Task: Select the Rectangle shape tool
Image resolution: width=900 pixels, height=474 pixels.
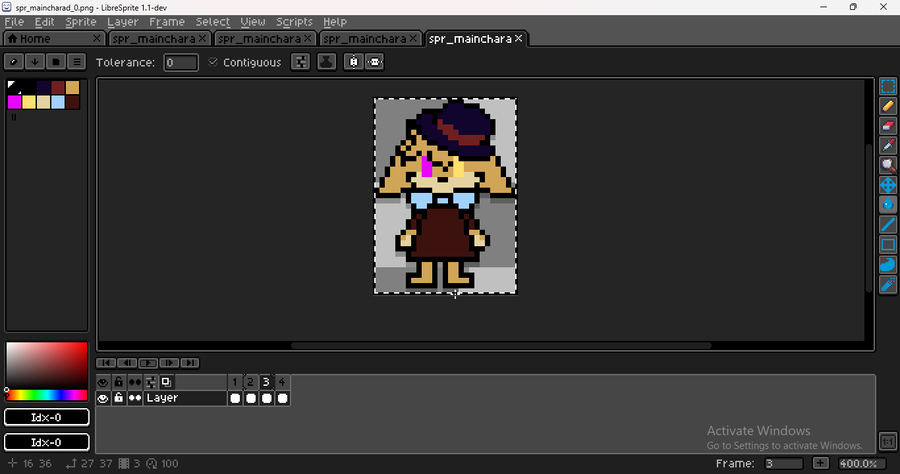Action: [x=888, y=244]
